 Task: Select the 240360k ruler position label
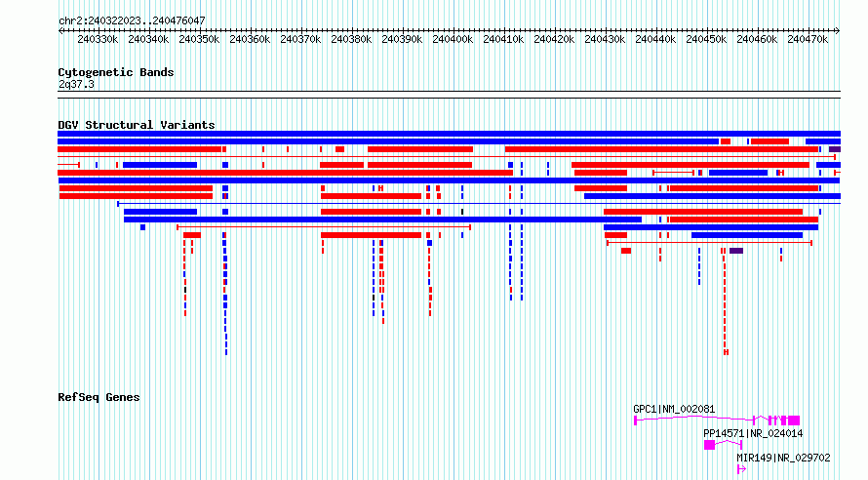click(x=250, y=39)
